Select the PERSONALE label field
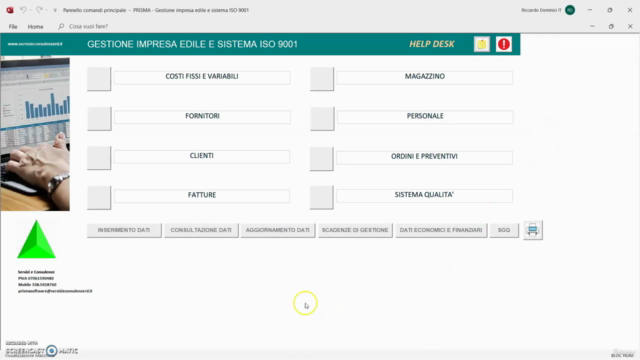This screenshot has height=360, width=640. [424, 117]
